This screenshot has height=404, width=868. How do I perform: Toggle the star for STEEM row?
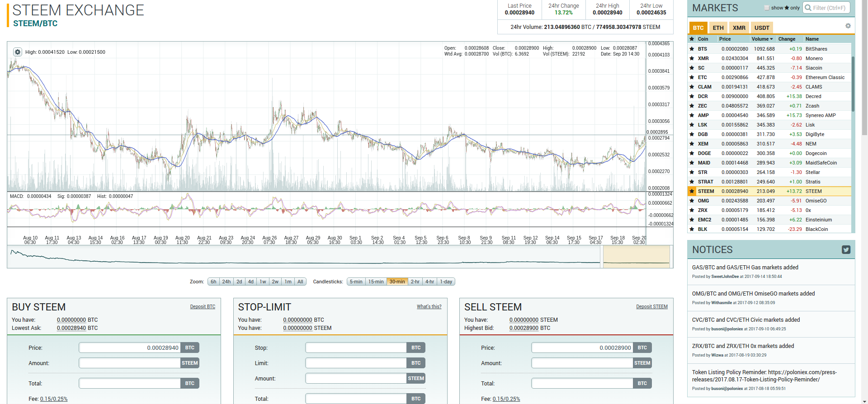click(692, 191)
